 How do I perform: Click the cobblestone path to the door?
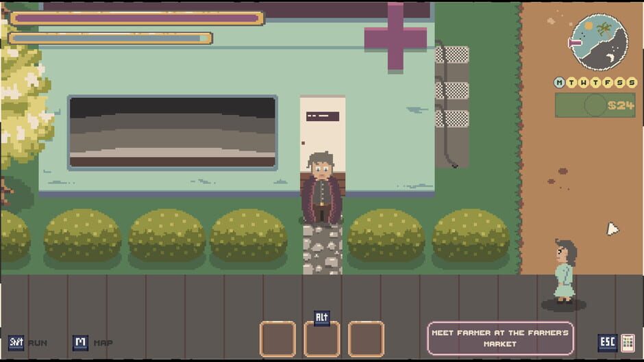[323, 249]
